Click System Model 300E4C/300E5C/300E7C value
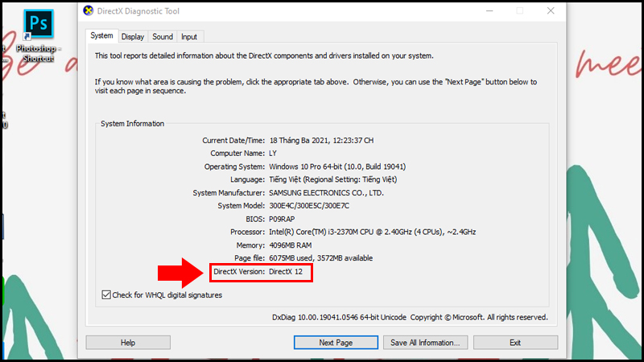This screenshot has width=644, height=362. 309,206
